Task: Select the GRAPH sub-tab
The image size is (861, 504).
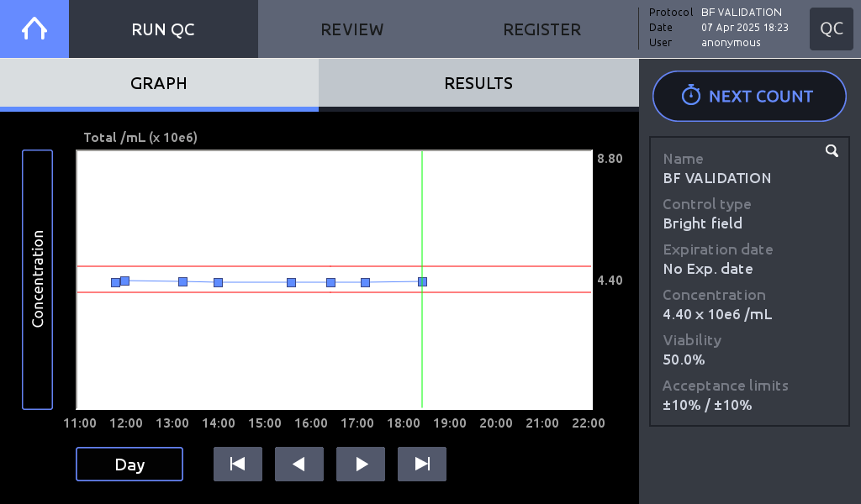Action: point(159,83)
